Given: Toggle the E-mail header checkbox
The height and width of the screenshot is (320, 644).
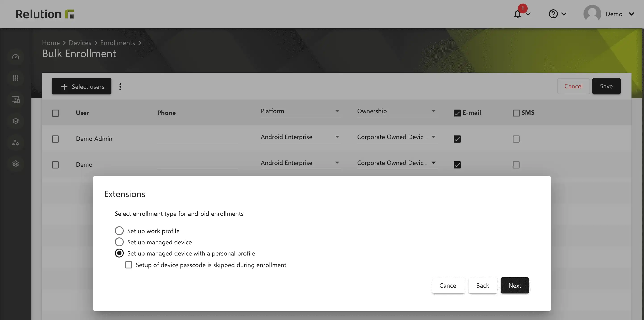Looking at the screenshot, I should pos(457,113).
